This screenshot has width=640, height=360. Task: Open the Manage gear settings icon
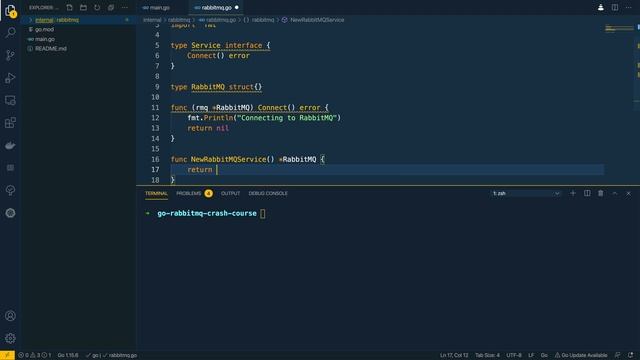coord(10,338)
